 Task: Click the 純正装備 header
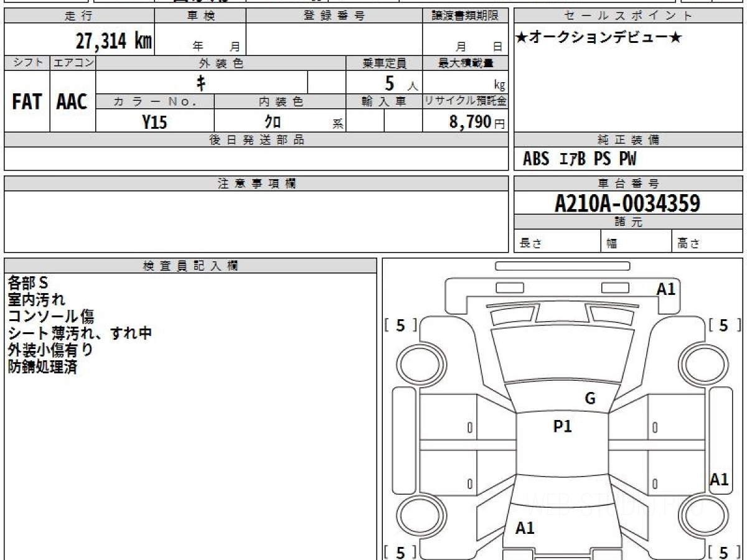click(628, 140)
